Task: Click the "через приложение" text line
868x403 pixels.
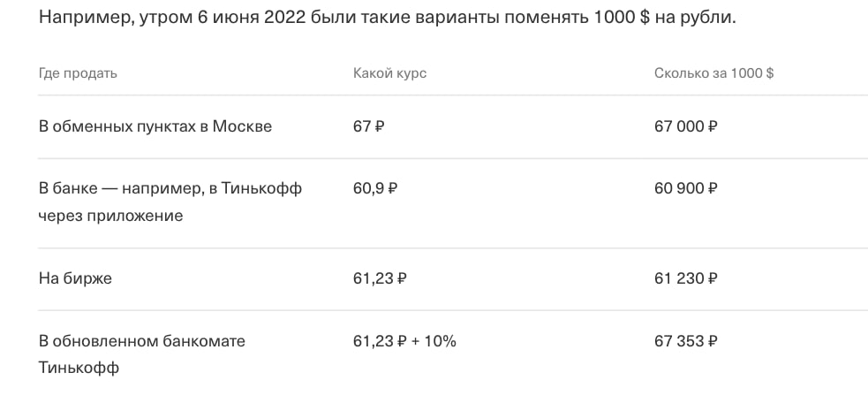Action: click(110, 215)
